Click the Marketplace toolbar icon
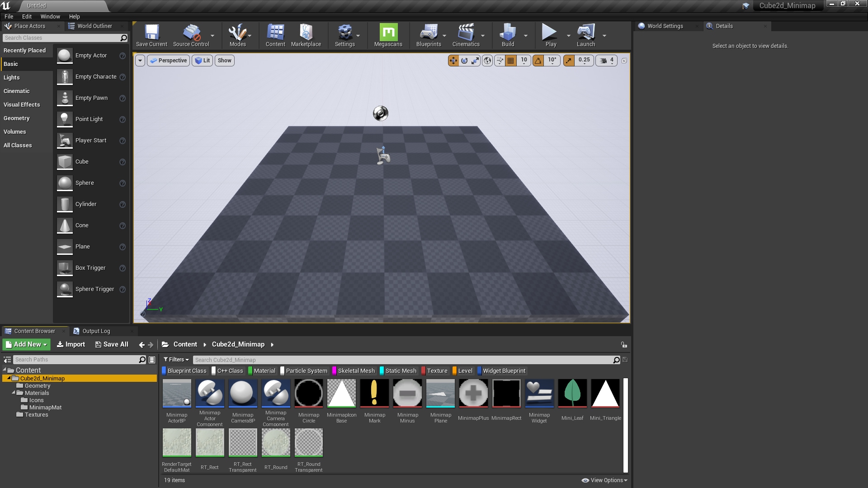Image resolution: width=868 pixels, height=488 pixels. pyautogui.click(x=307, y=35)
